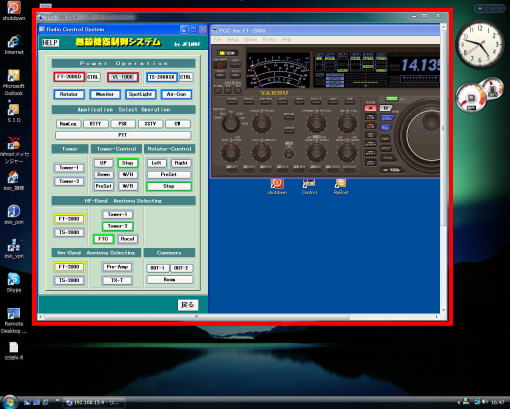Click the HELP button in Radio Control System
This screenshot has height=409, width=510.
50,43
